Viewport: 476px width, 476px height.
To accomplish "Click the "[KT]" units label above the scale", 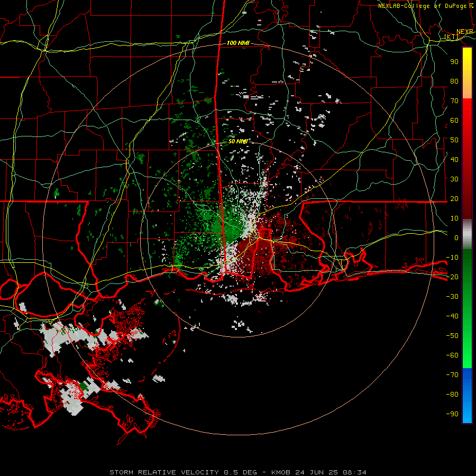I will point(452,36).
